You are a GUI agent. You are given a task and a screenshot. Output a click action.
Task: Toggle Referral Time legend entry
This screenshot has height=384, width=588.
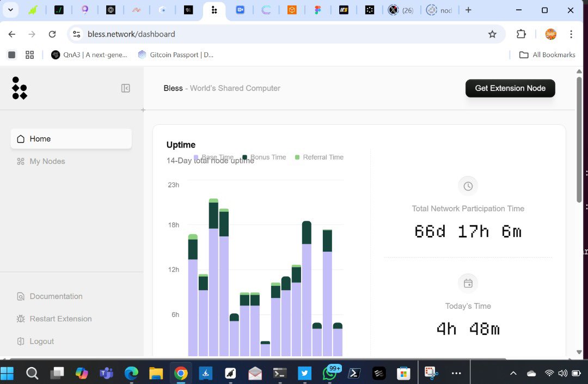pos(319,157)
